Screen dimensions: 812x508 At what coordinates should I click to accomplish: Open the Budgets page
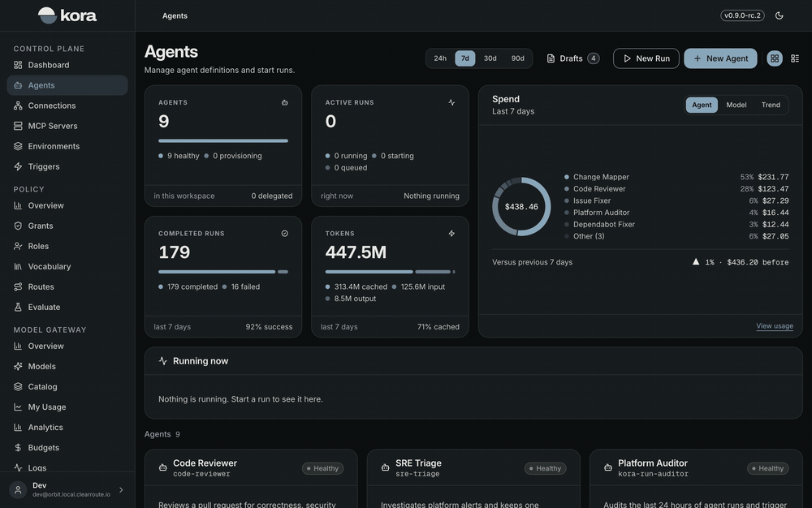pos(67,448)
